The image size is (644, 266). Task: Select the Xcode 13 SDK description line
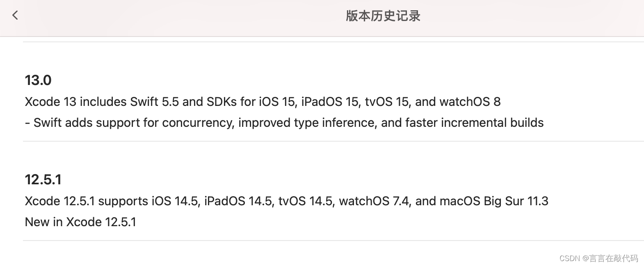(x=263, y=101)
